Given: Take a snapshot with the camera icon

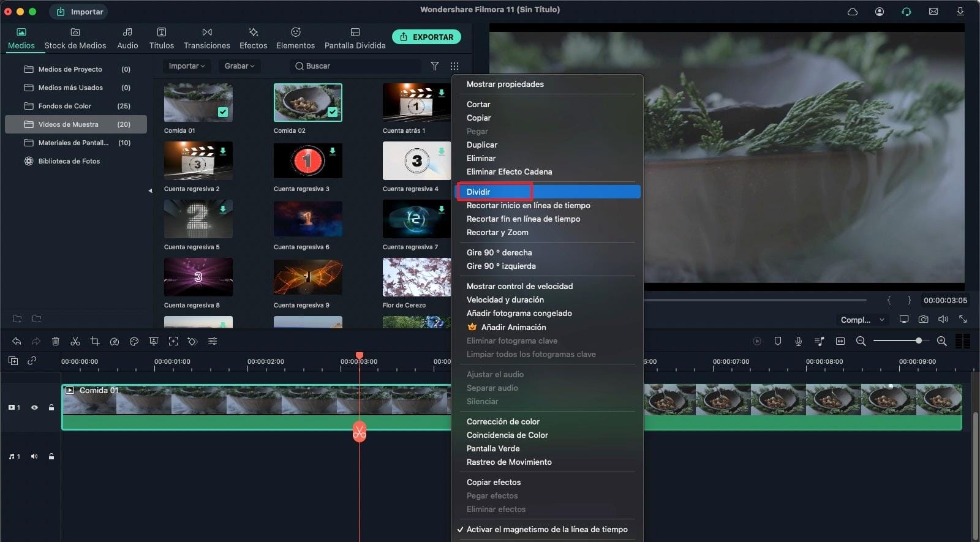Looking at the screenshot, I should click(x=923, y=319).
